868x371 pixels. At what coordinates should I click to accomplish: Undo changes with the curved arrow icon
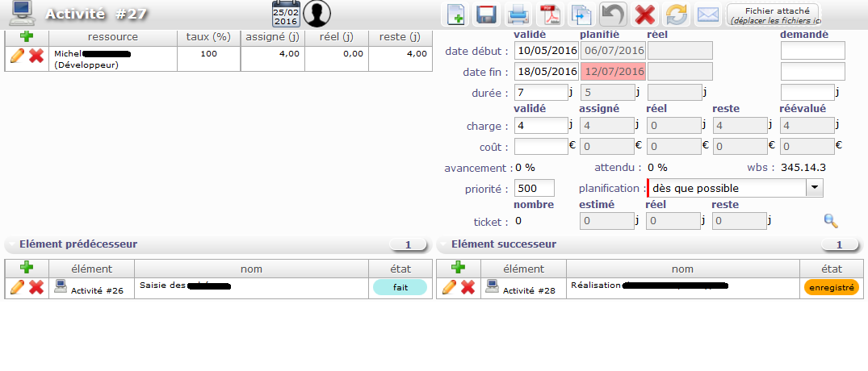coord(613,15)
